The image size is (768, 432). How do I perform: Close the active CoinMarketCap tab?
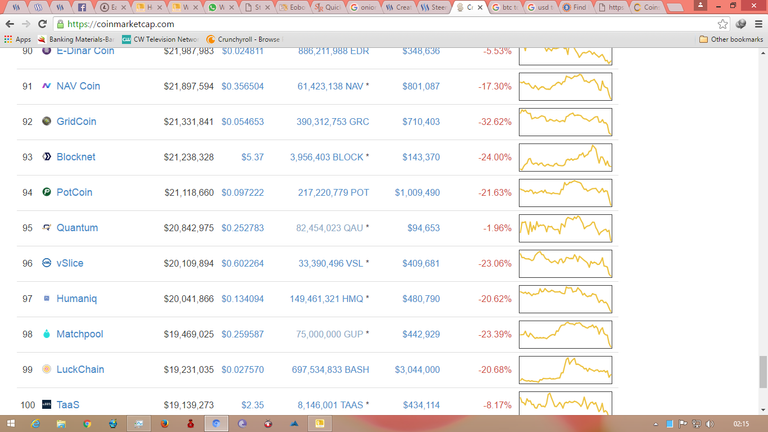pos(480,7)
